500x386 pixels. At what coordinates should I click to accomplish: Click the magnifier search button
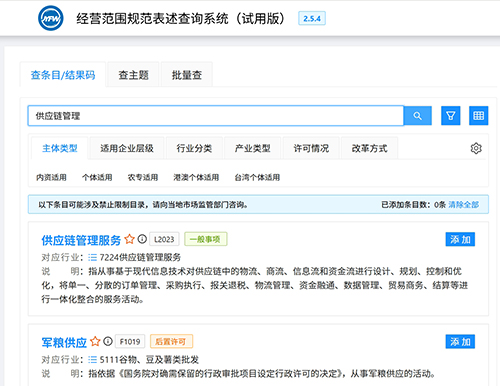point(418,116)
